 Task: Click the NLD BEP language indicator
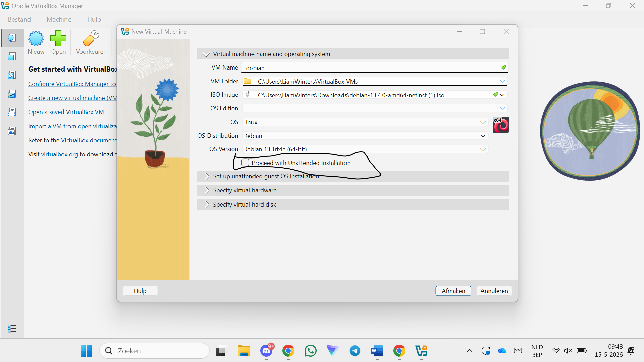pyautogui.click(x=537, y=351)
